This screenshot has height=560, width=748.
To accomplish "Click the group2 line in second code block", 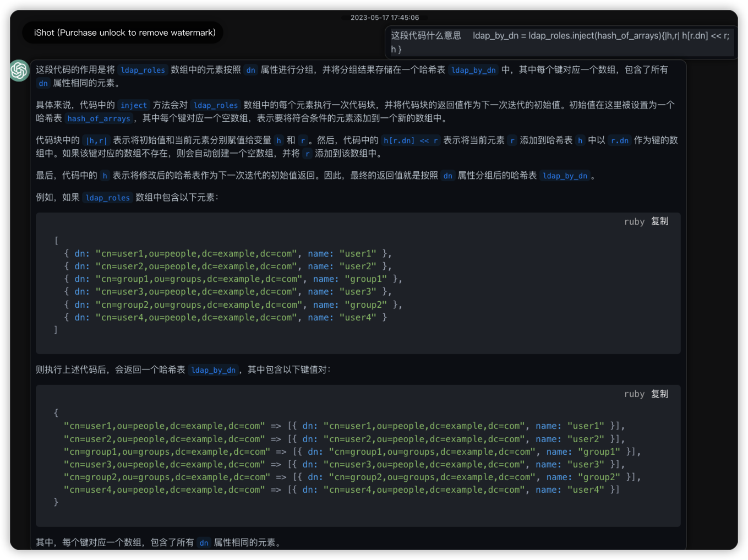I will coord(352,477).
